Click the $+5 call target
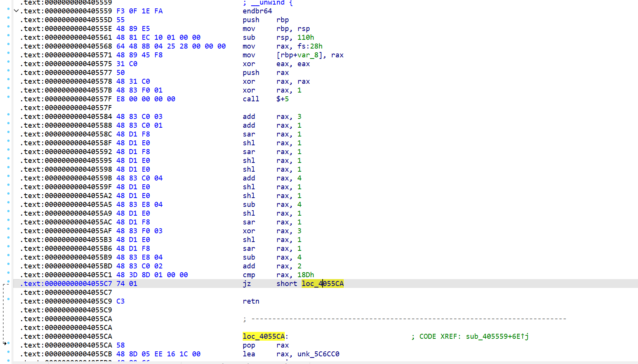 pos(282,99)
